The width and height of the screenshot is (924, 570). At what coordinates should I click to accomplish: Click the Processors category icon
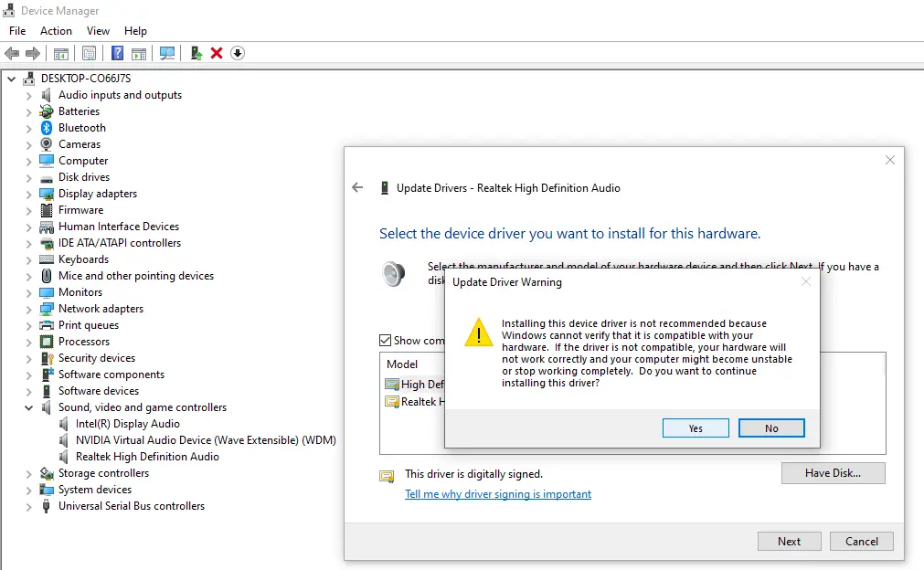pyautogui.click(x=47, y=342)
